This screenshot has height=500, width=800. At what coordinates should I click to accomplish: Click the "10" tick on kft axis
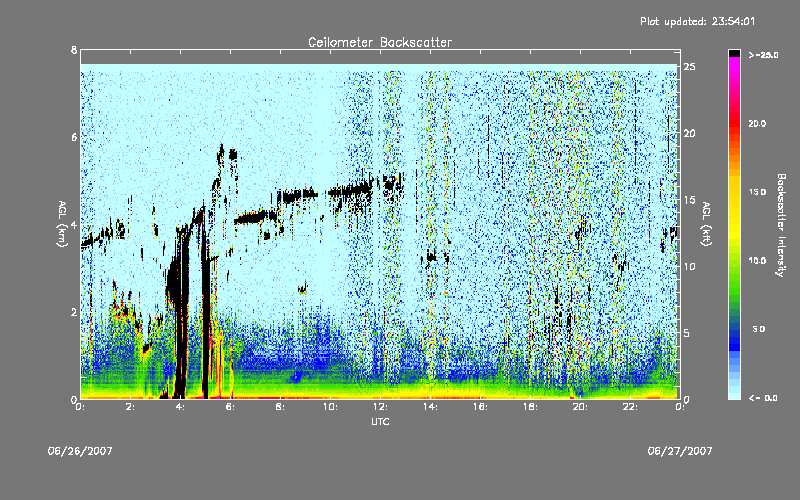[689, 266]
